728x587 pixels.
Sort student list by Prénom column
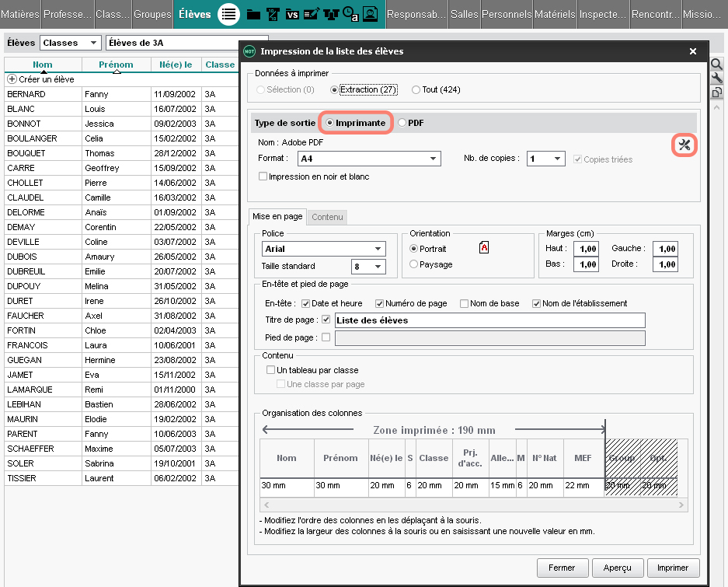tap(116, 65)
